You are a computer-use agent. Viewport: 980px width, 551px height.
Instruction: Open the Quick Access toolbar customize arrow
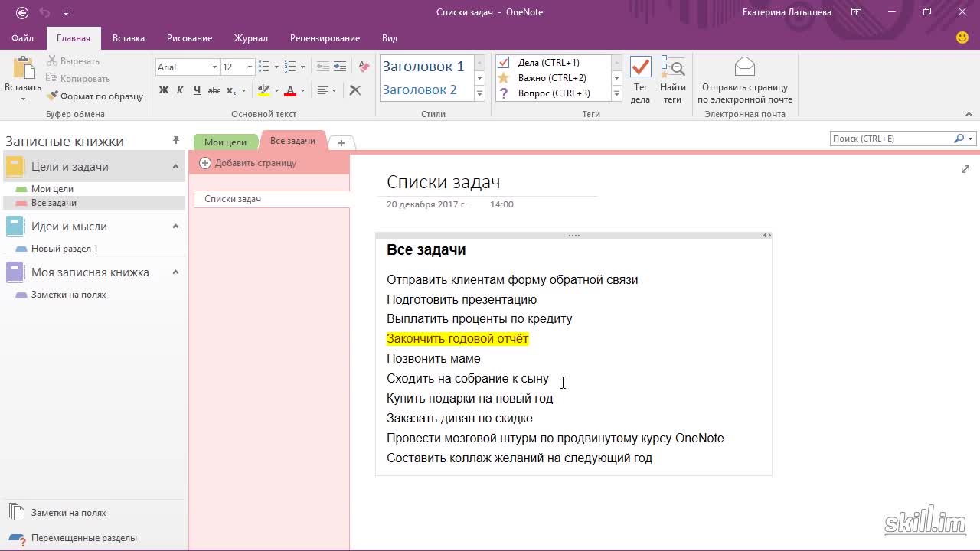[66, 13]
